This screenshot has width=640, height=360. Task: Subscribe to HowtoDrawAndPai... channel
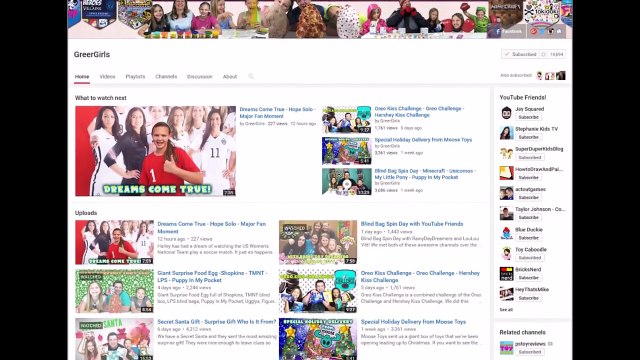[529, 178]
